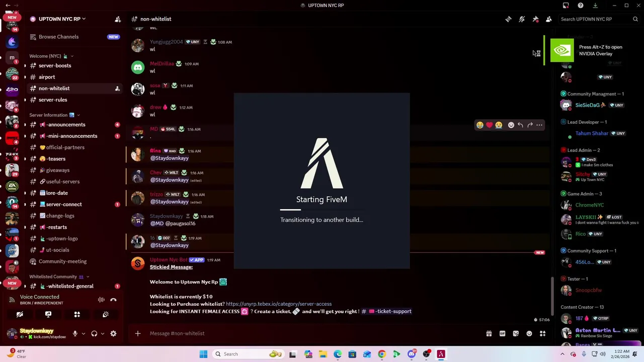Open the emoji picker
Viewport: 644px width, 362px height.
pyautogui.click(x=529, y=333)
